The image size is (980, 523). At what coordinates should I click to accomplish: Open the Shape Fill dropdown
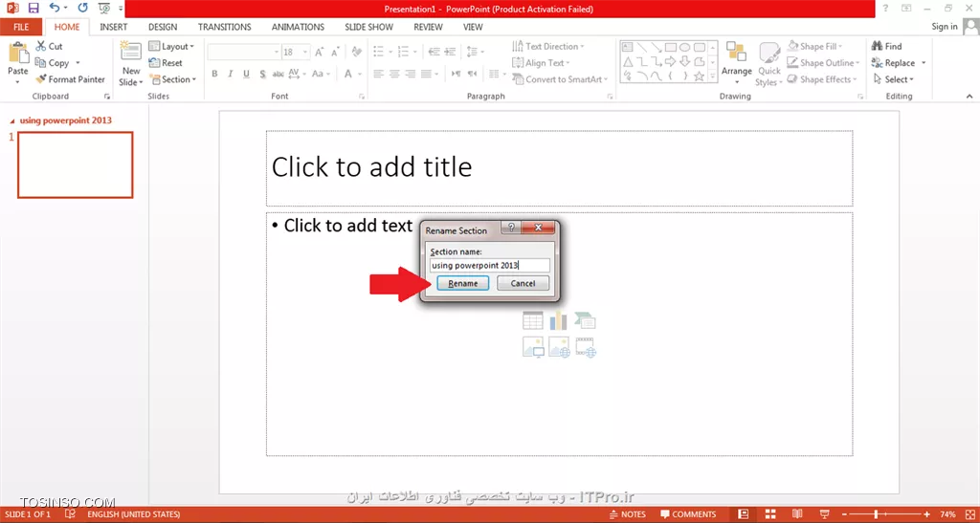(x=815, y=46)
